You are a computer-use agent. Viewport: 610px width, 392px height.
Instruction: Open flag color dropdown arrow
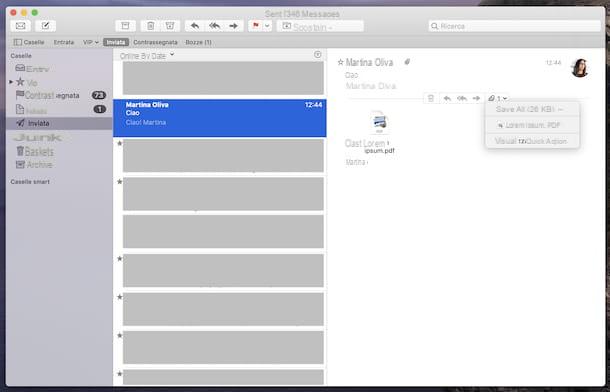coord(267,26)
